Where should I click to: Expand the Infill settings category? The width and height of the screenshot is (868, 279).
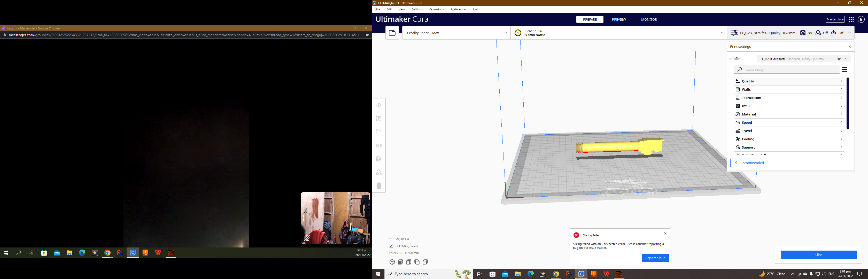[788, 106]
